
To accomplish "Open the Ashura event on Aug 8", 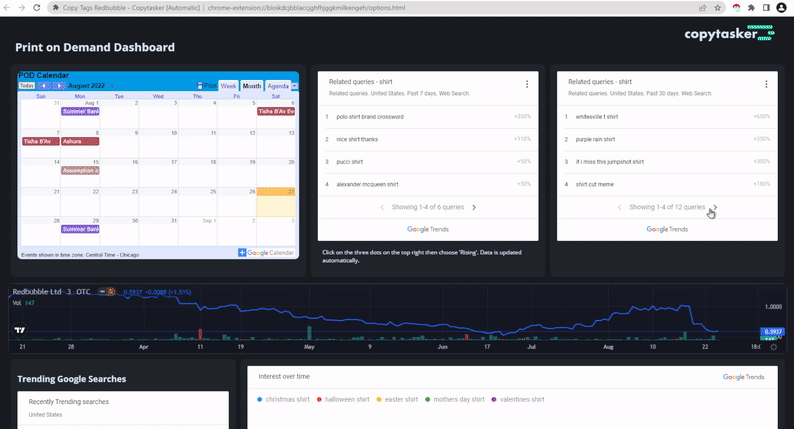I will [80, 141].
